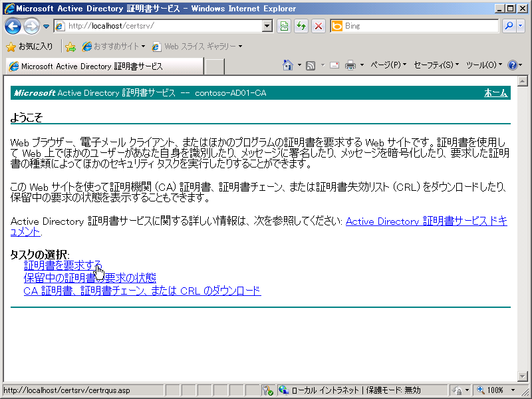Image resolution: width=532 pixels, height=399 pixels.
Task: Expand the Help icon dropdown arrow
Action: (521, 65)
